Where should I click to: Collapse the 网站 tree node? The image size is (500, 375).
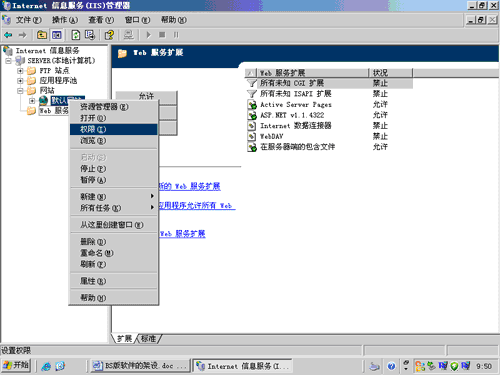(x=20, y=91)
